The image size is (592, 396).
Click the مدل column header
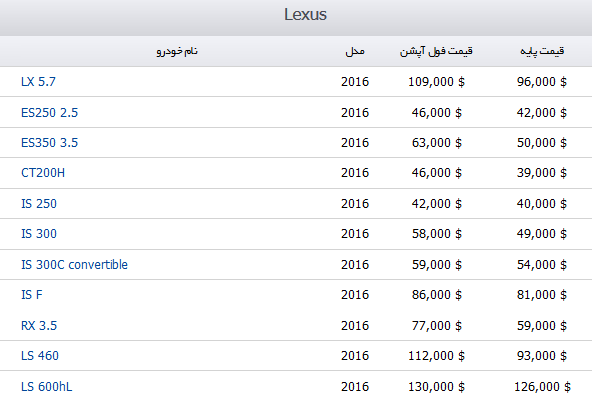tap(355, 51)
